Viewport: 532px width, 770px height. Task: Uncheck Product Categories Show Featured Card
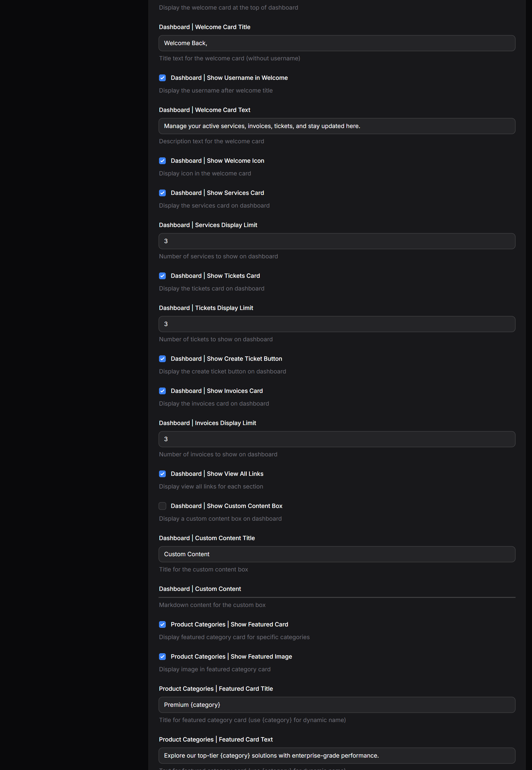[x=162, y=624]
